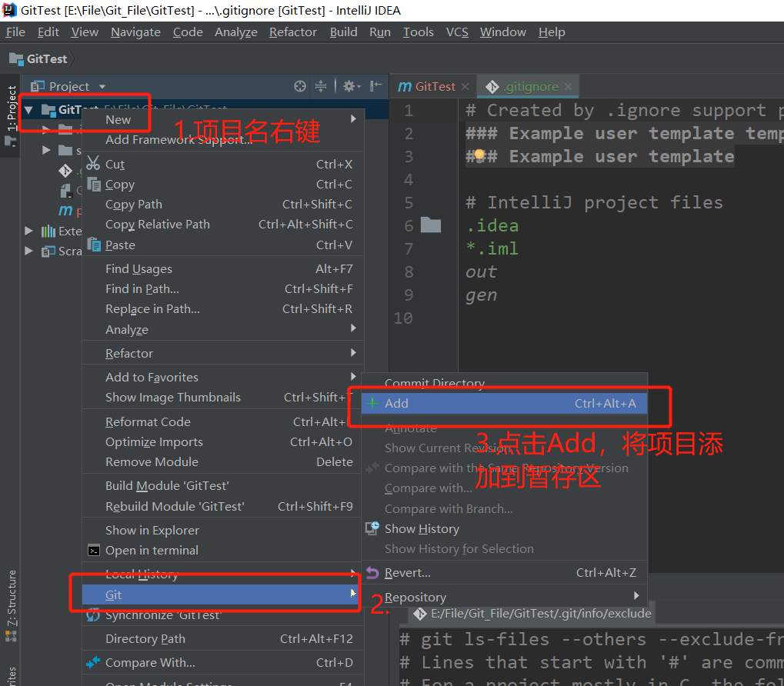
Task: Click editor line containing '*.iml'
Action: 492,248
